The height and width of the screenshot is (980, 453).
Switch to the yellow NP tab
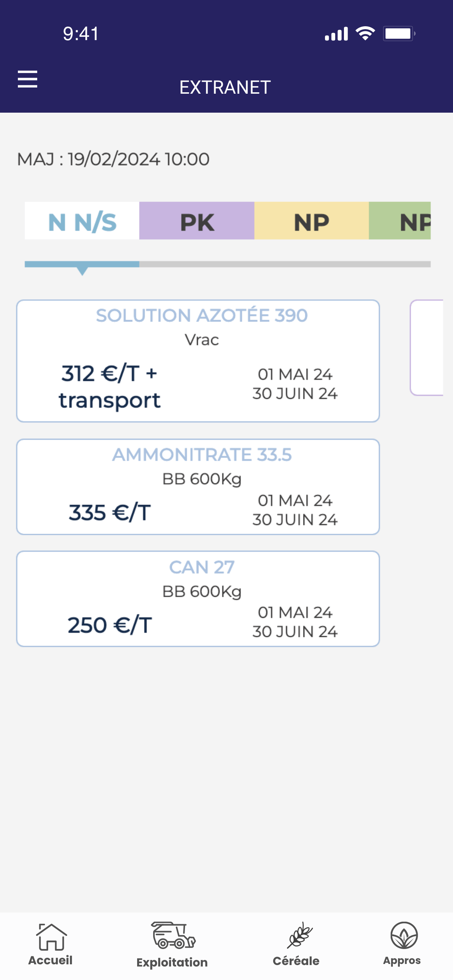click(311, 221)
